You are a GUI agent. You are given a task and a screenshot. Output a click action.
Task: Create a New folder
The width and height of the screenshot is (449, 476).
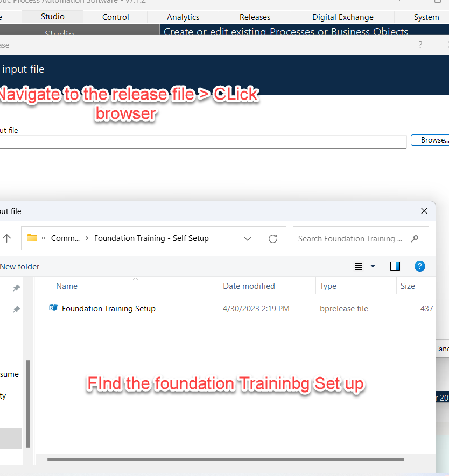20,267
